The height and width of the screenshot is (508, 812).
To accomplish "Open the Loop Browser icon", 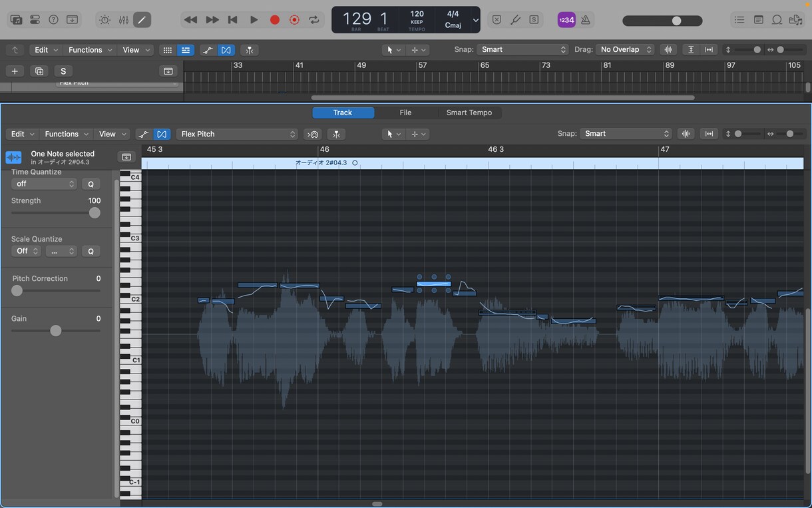I will pos(777,20).
